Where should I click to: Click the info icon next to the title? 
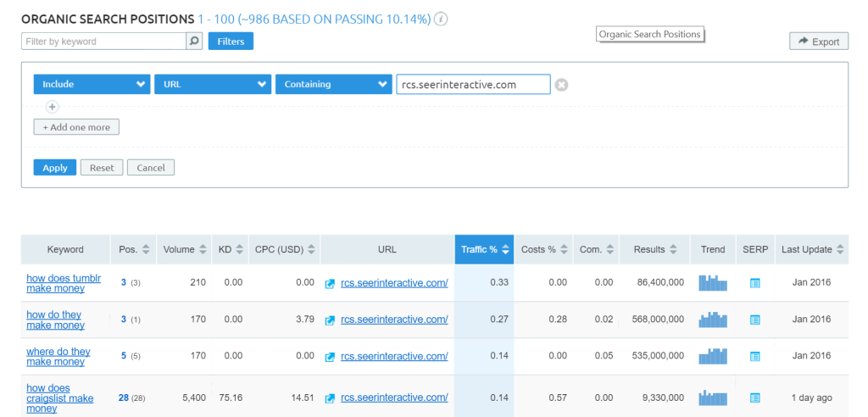tap(441, 19)
